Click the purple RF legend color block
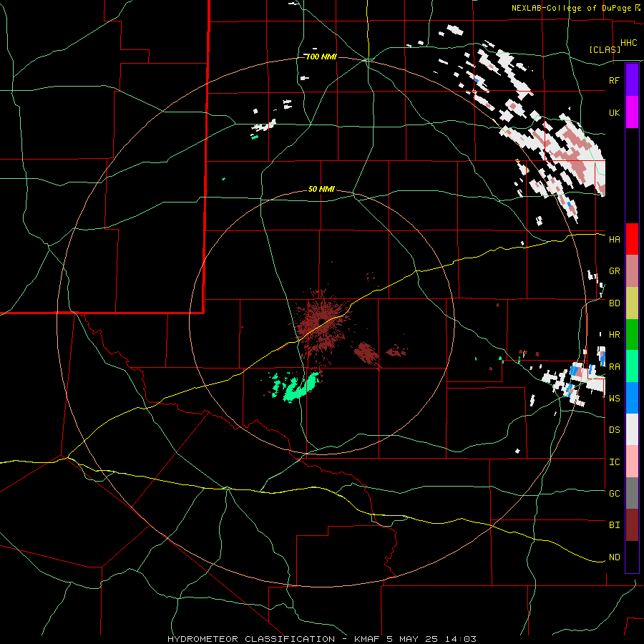 [x=632, y=80]
